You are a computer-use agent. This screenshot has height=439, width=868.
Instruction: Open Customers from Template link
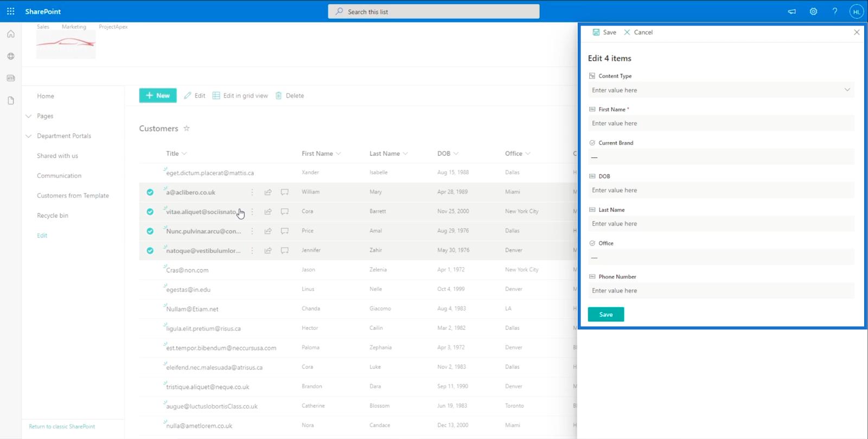tap(73, 196)
